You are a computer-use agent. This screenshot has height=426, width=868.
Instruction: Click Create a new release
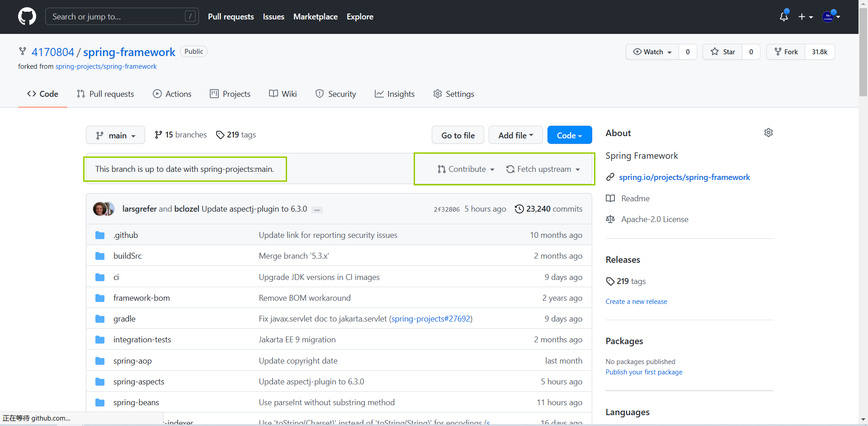(x=637, y=302)
